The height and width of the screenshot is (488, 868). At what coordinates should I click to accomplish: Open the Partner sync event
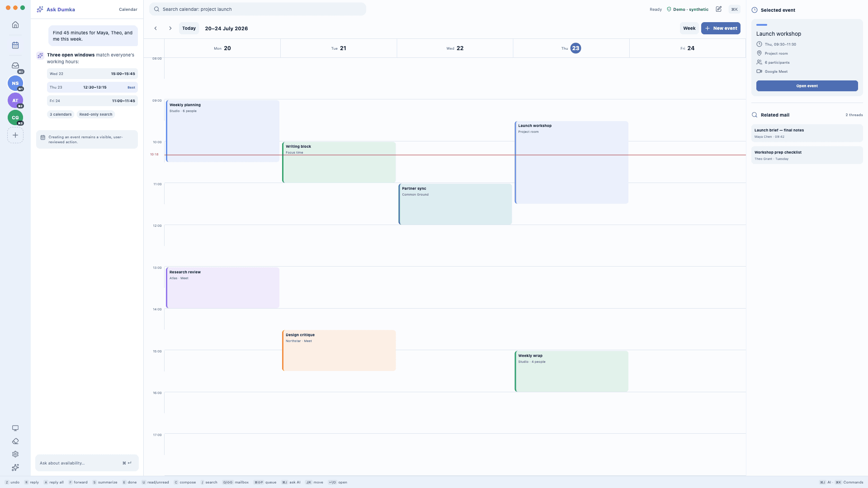pyautogui.click(x=455, y=204)
